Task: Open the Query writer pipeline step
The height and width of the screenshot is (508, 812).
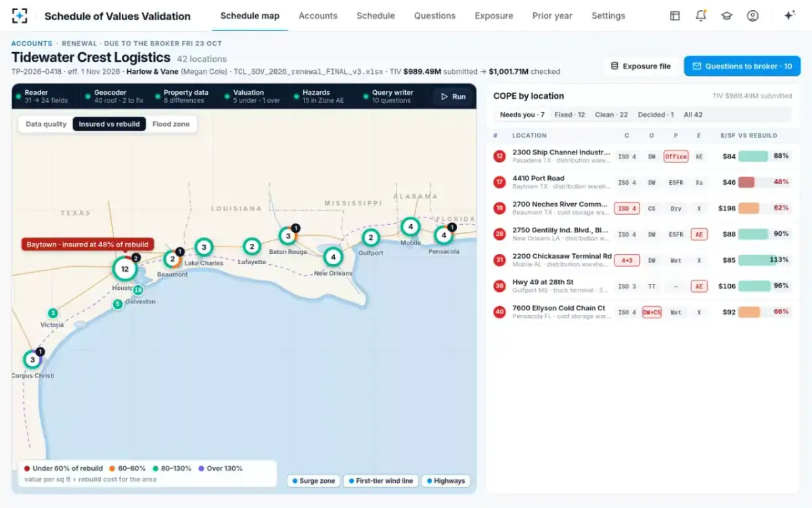Action: point(391,96)
